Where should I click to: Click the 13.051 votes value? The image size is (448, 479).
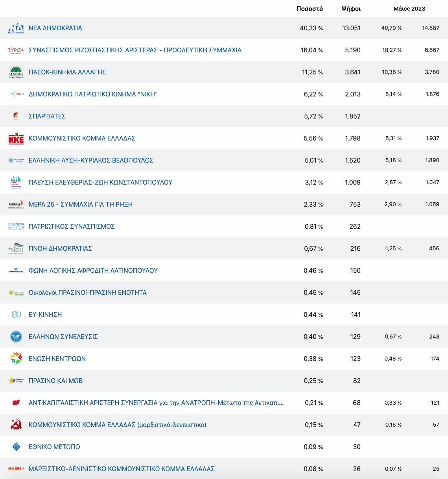[x=351, y=28]
